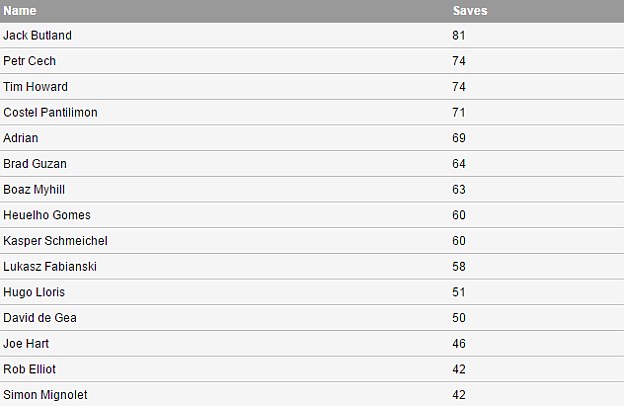The height and width of the screenshot is (406, 624).
Task: Sort by the Saves column header
Action: [470, 10]
